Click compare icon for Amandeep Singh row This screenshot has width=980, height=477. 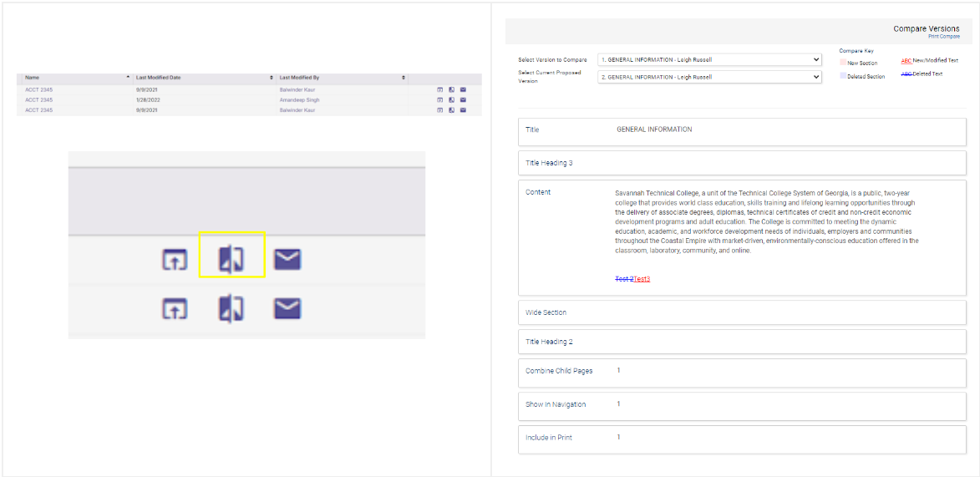pyautogui.click(x=451, y=99)
